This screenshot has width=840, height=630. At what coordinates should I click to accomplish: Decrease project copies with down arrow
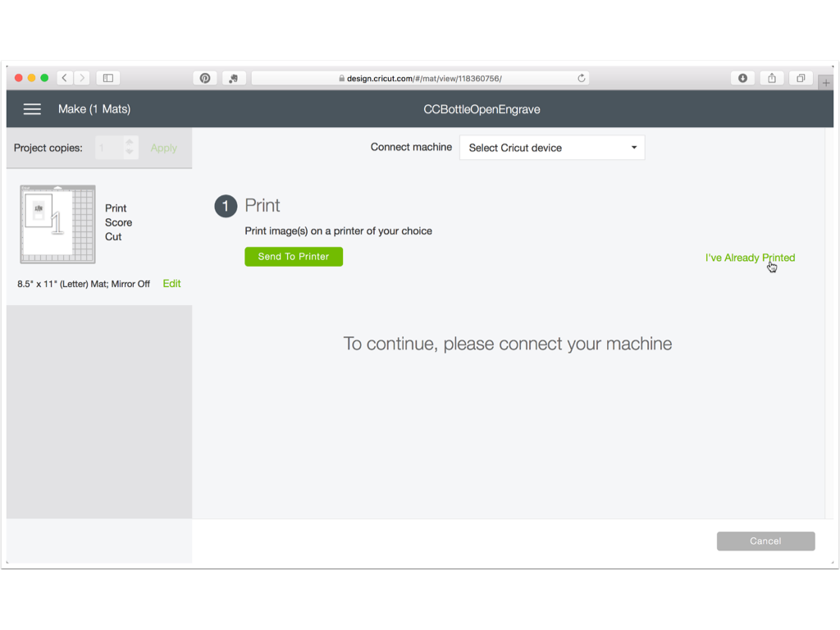(130, 152)
